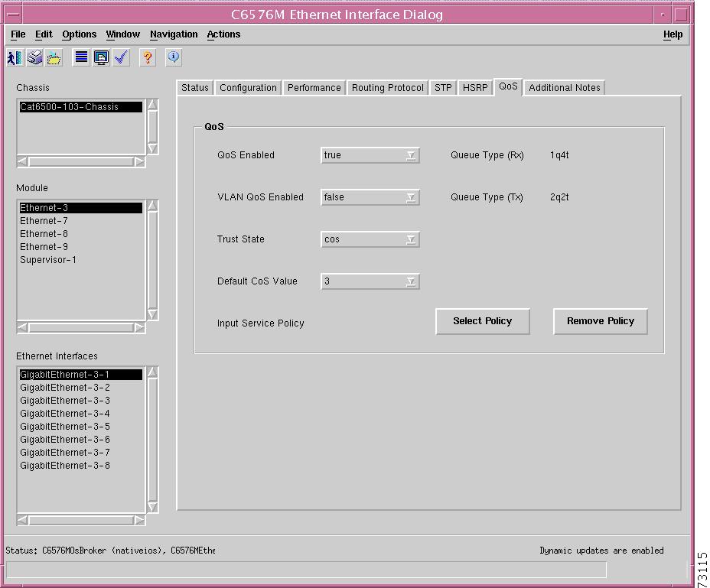
Task: Select Ethernet-8 in Module list
Action: 80,234
